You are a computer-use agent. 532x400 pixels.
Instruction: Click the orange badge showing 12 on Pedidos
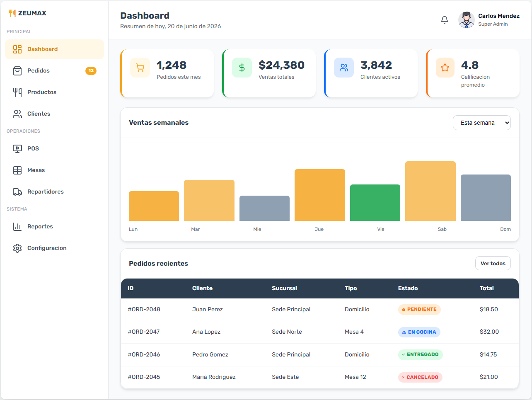[x=91, y=71]
